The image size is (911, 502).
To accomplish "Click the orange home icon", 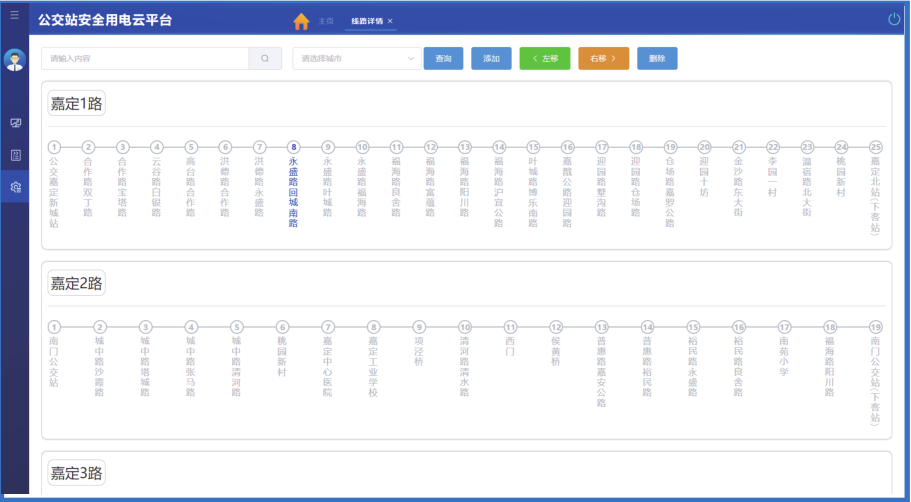I will point(301,21).
